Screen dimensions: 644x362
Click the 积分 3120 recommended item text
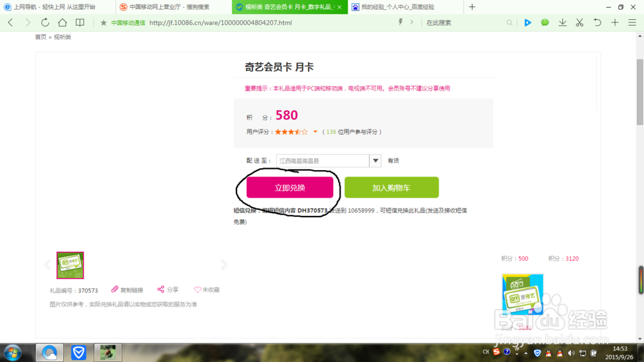click(x=563, y=258)
